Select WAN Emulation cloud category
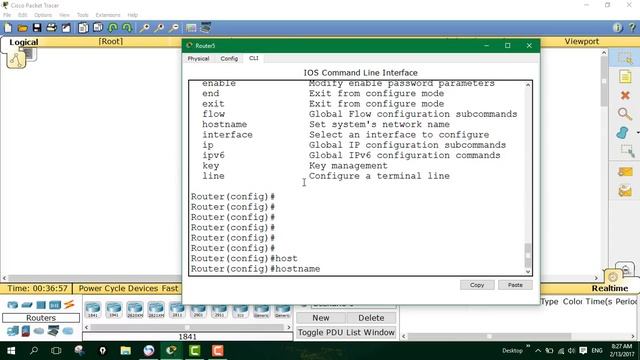This screenshot has height=360, width=640. pos(39,331)
